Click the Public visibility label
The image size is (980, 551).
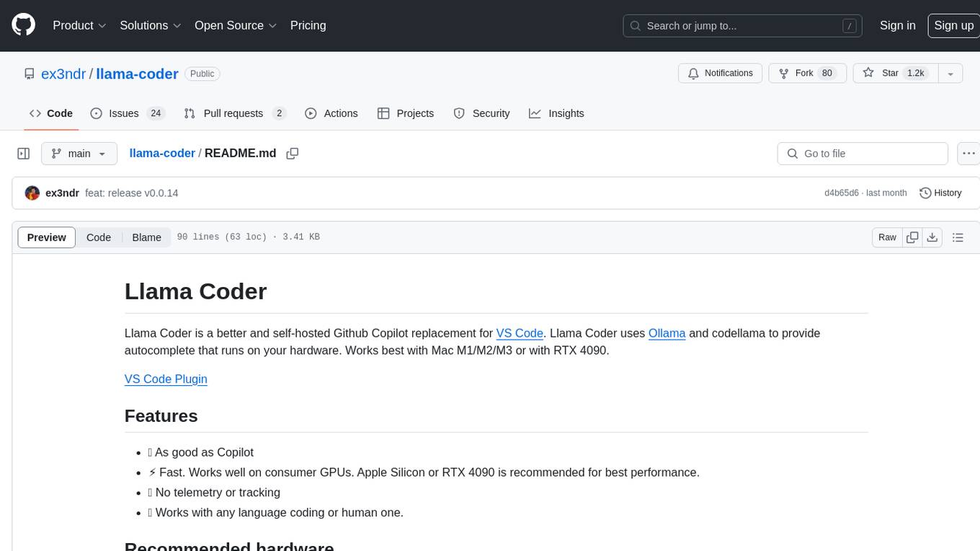(202, 74)
